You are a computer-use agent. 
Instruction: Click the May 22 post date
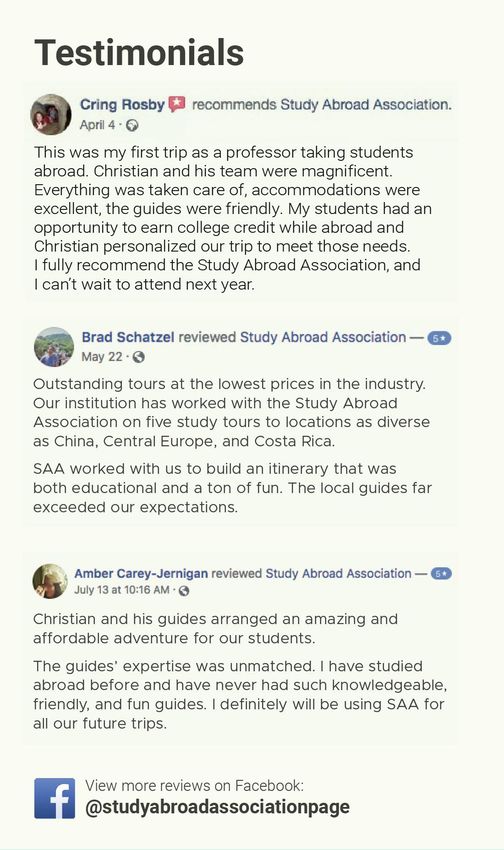pos(102,357)
